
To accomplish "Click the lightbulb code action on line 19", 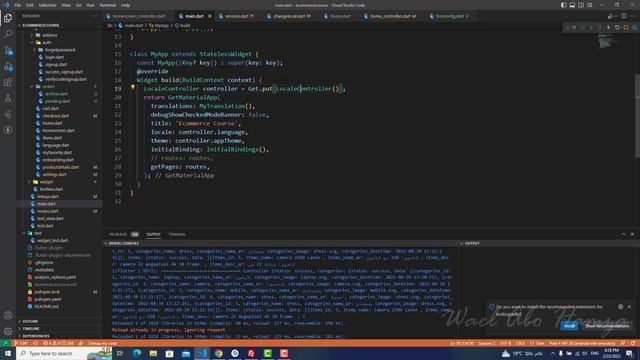I will (133, 87).
